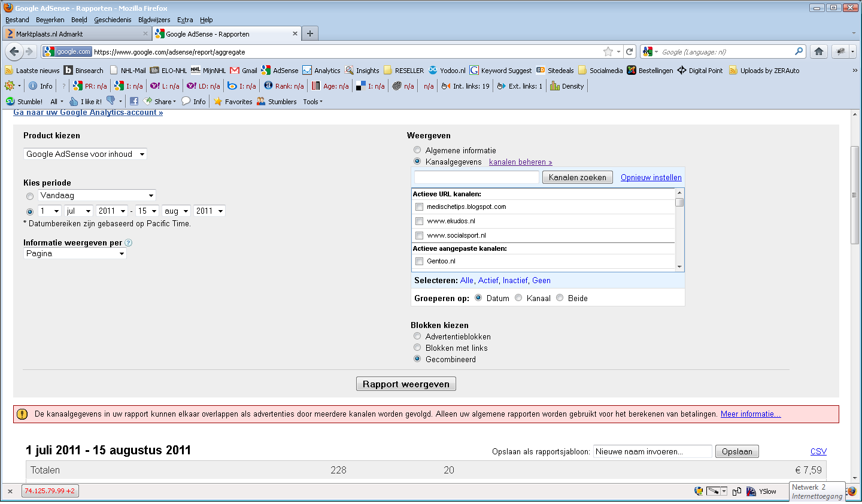
Task: Open the Bewerken menu
Action: tap(50, 20)
